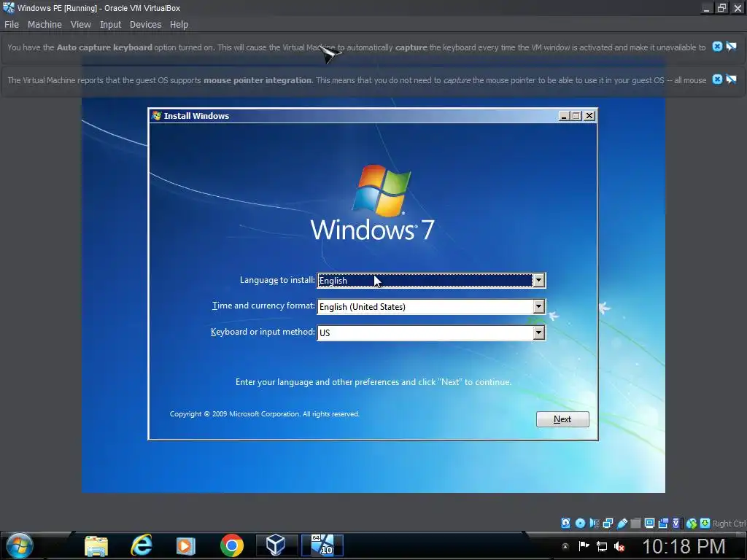Open Windows Media Player from taskbar
Screen dimensions: 747x560
click(186, 545)
